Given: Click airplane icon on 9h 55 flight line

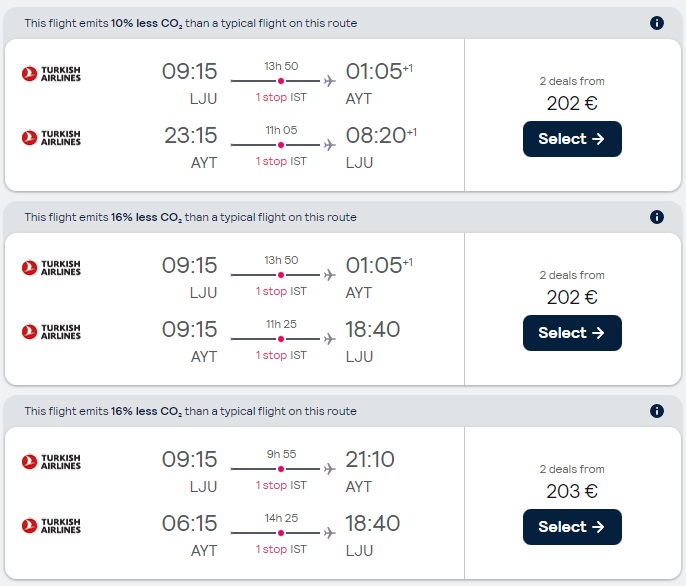Looking at the screenshot, I should click(329, 469).
